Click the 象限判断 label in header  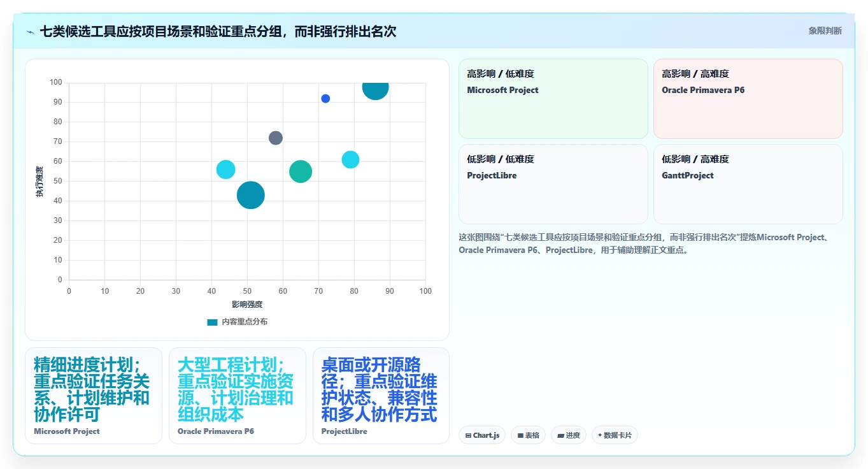point(825,31)
